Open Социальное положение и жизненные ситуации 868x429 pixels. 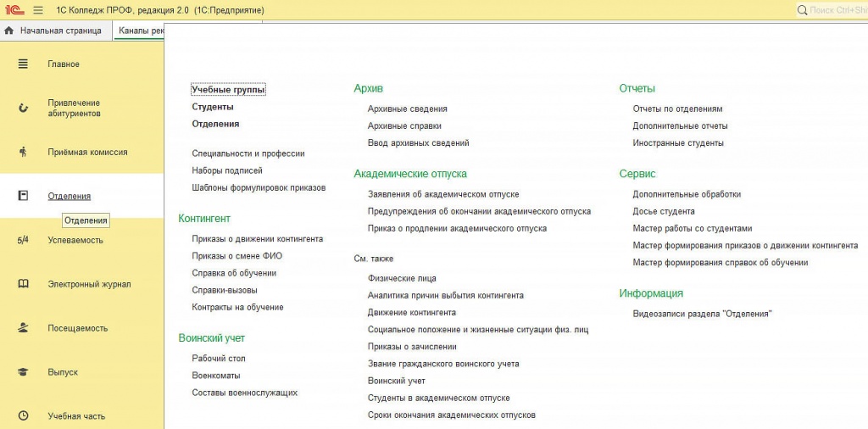click(478, 330)
